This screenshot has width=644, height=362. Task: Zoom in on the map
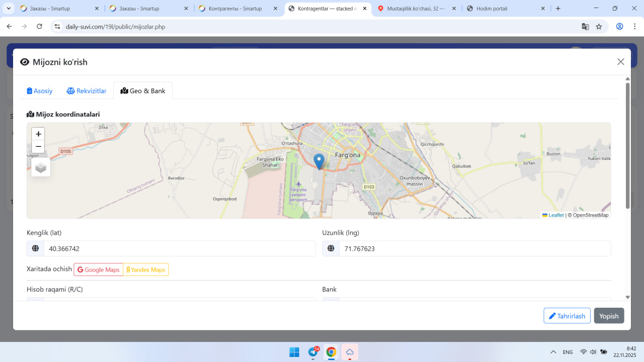(x=38, y=134)
